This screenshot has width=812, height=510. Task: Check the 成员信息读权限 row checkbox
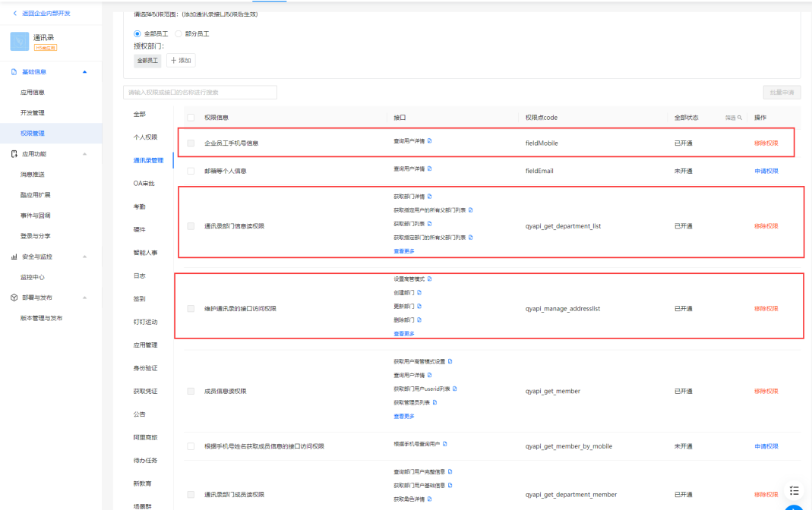click(191, 392)
